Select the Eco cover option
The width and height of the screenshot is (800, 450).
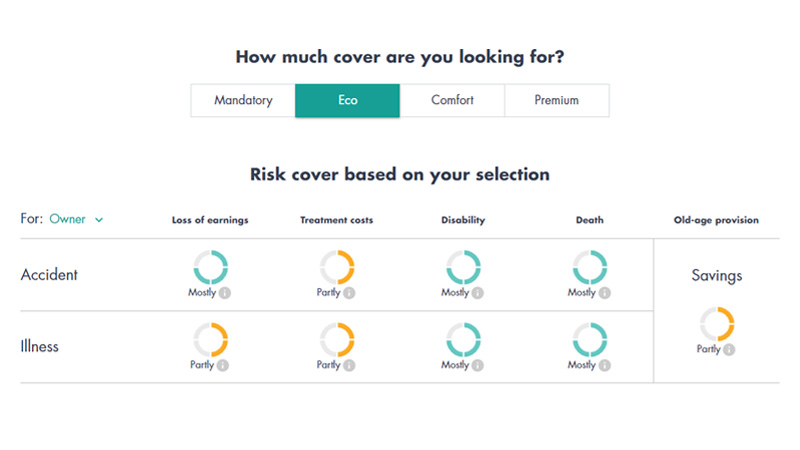coord(347,101)
